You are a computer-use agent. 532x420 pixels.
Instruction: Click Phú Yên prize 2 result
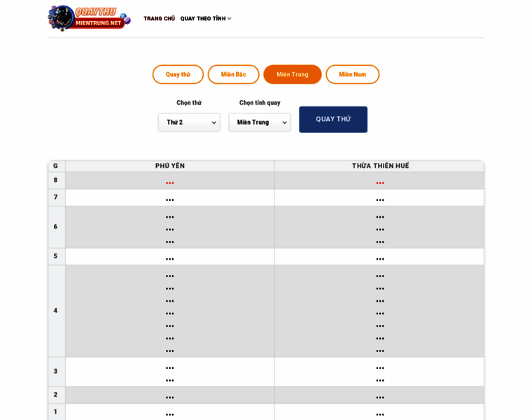169,398
